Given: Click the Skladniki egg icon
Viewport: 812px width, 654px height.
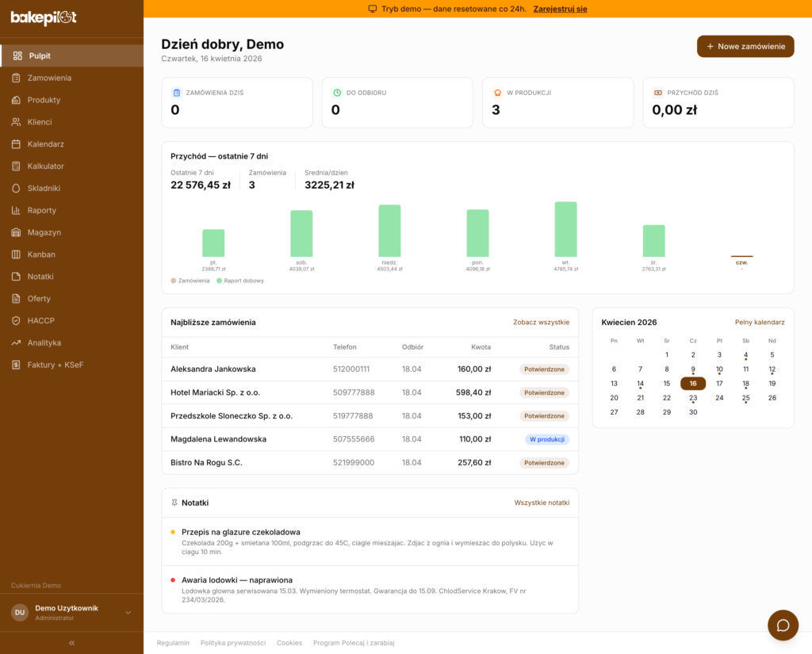Looking at the screenshot, I should [x=16, y=189].
